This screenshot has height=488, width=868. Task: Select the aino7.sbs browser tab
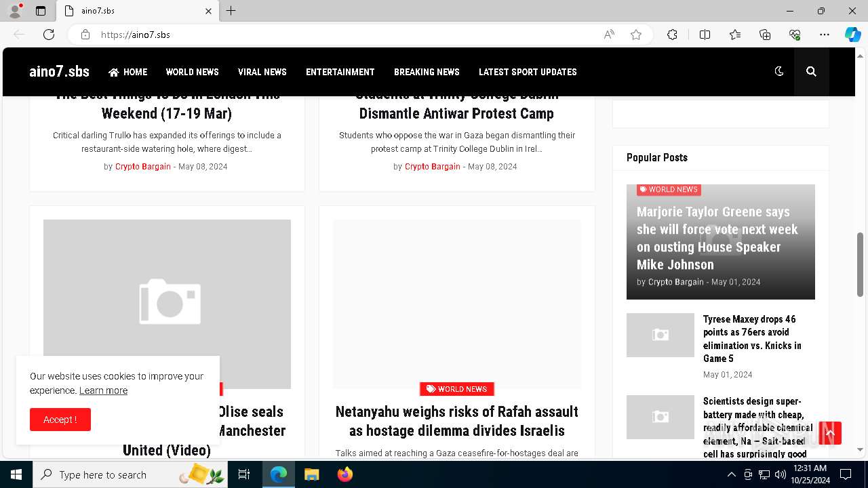coord(138,11)
